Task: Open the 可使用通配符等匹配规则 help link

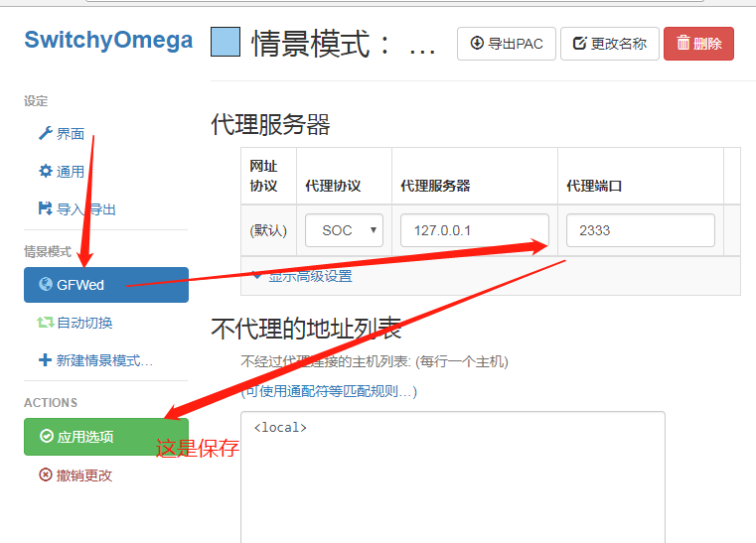Action: pyautogui.click(x=329, y=391)
